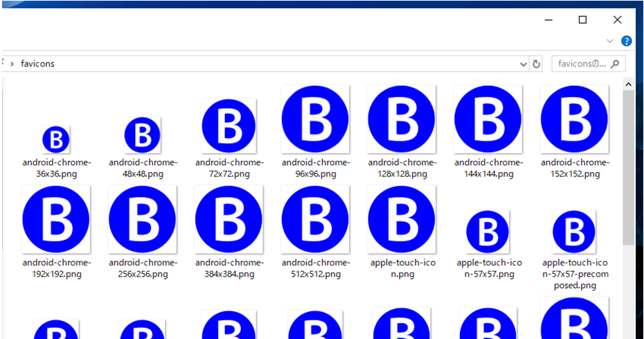
Task: Select the android-chrome-128x128.png thumbnail
Action: pyautogui.click(x=402, y=119)
